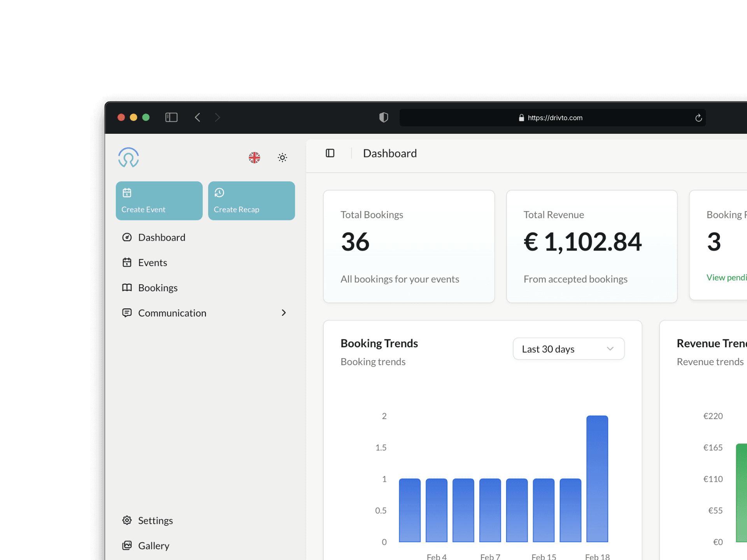This screenshot has height=560, width=747.
Task: Click the calendar icon next to Events
Action: (127, 262)
